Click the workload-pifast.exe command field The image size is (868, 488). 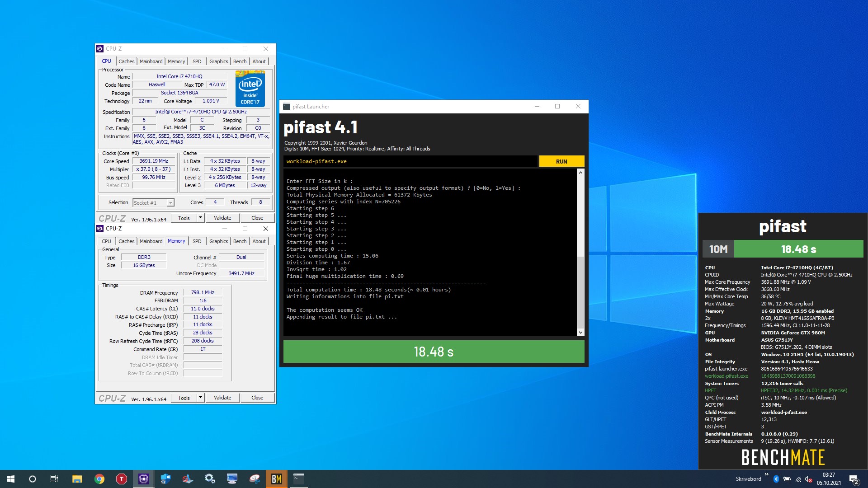[x=410, y=161]
